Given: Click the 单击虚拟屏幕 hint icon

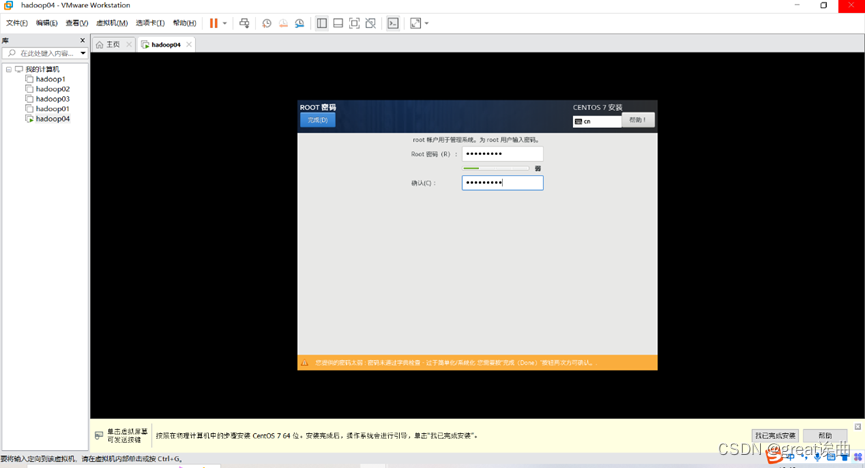Looking at the screenshot, I should (99, 435).
